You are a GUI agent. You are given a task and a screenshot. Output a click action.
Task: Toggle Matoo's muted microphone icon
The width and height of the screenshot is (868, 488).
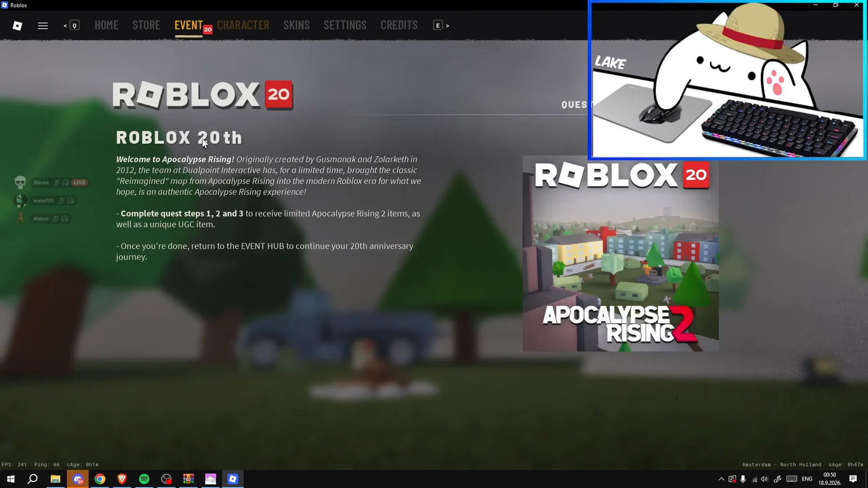pyautogui.click(x=56, y=219)
